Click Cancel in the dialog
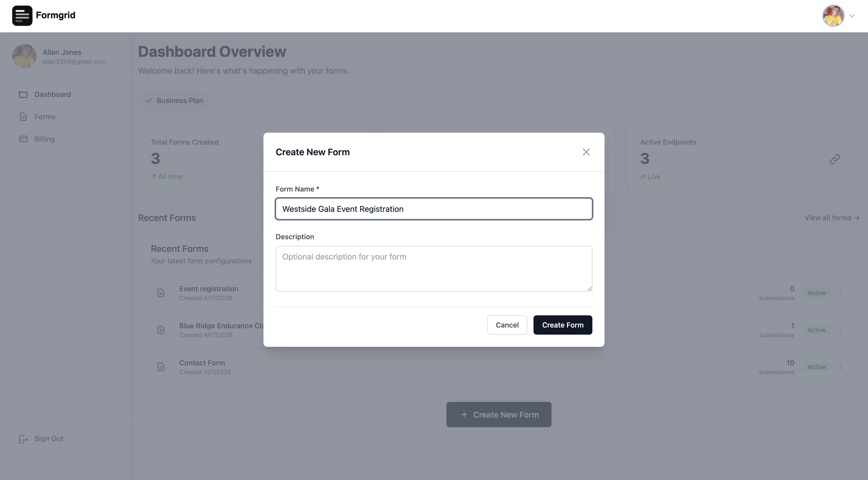 (507, 325)
